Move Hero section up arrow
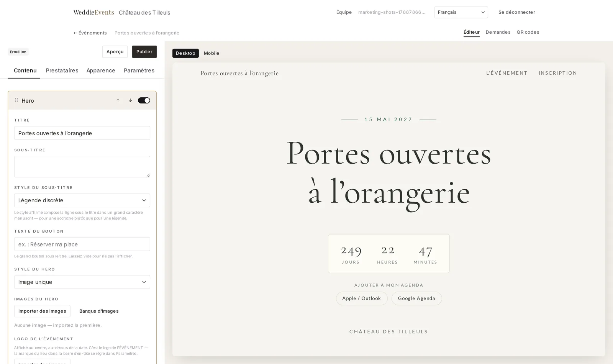This screenshot has height=364, width=613. 118,100
